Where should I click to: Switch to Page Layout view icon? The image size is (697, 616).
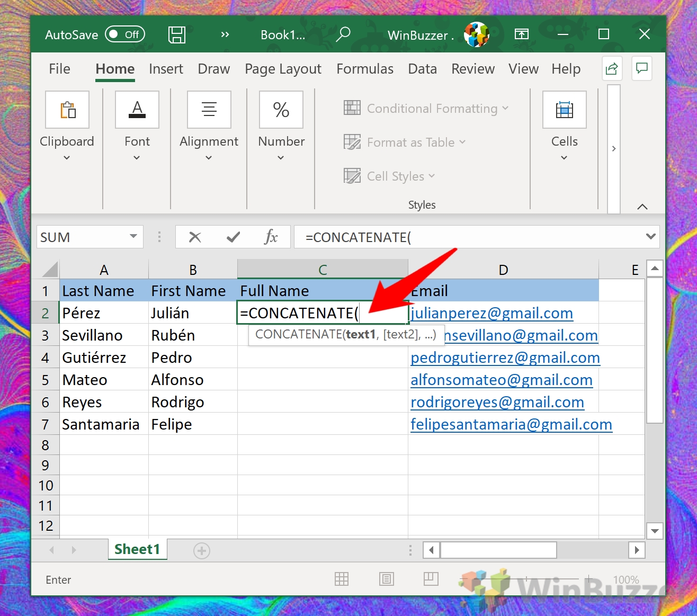coord(387,579)
